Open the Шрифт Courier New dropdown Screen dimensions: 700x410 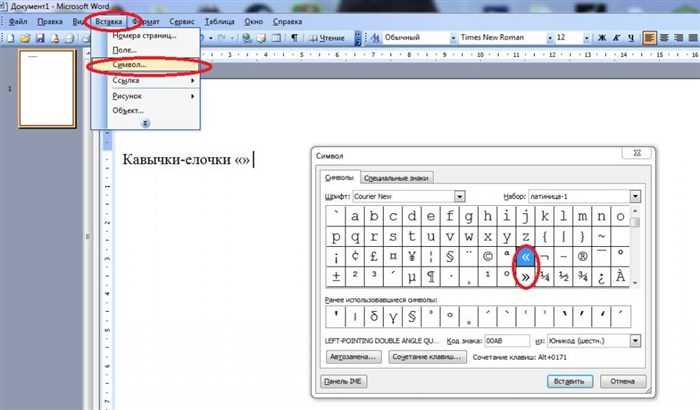(459, 196)
